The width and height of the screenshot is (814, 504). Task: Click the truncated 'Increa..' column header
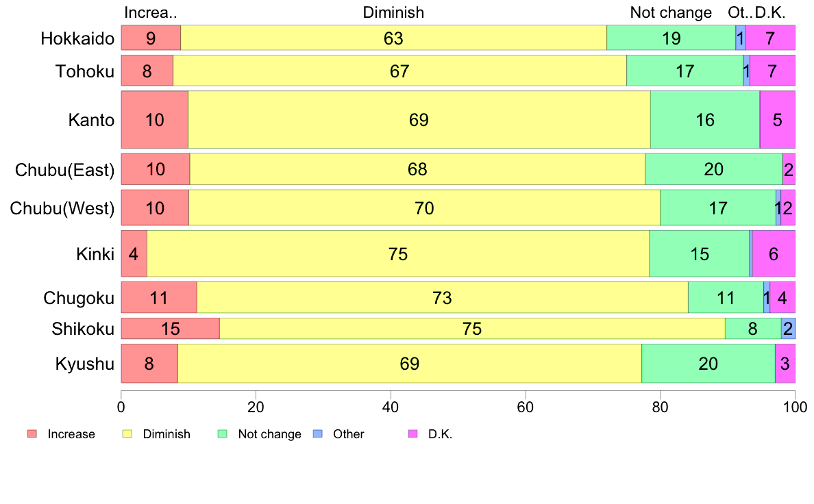point(151,12)
